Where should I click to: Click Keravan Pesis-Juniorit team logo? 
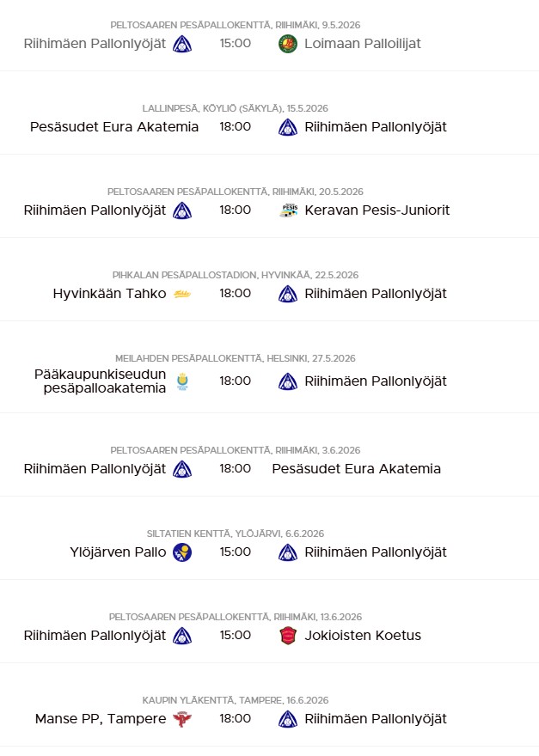(x=288, y=210)
